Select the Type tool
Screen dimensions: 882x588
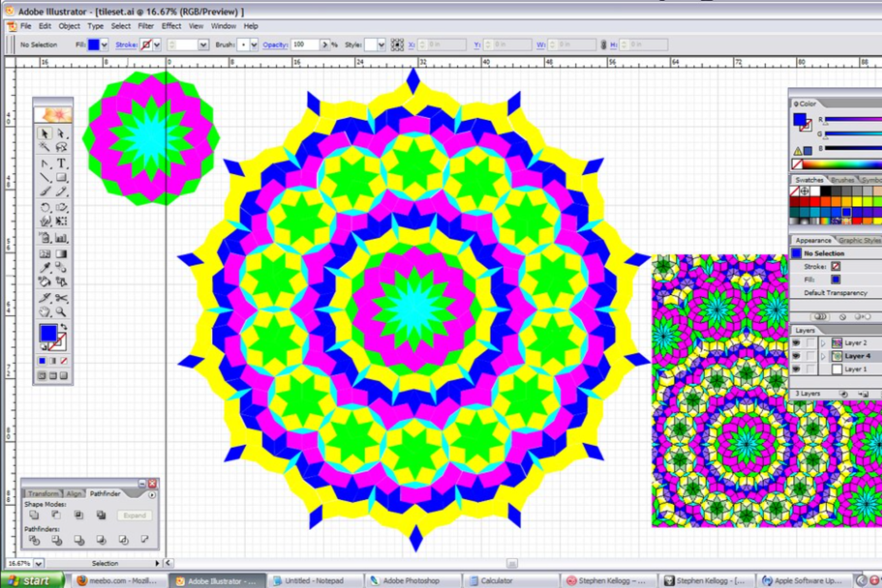(61, 164)
